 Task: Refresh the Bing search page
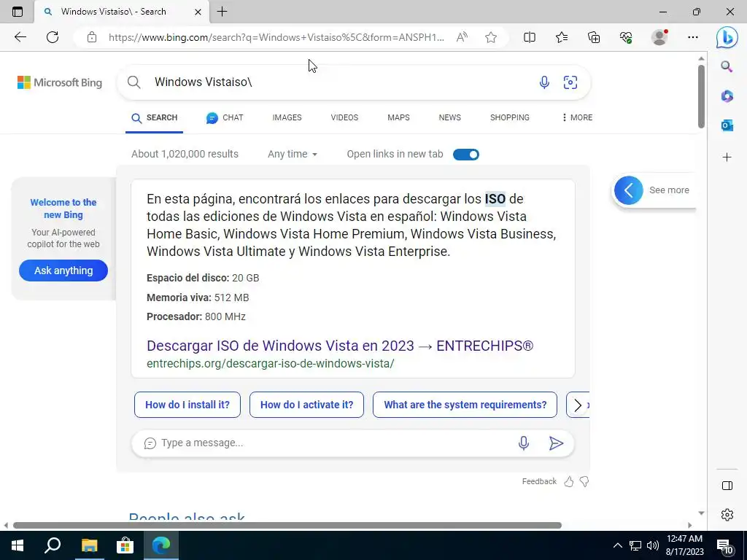(x=53, y=37)
